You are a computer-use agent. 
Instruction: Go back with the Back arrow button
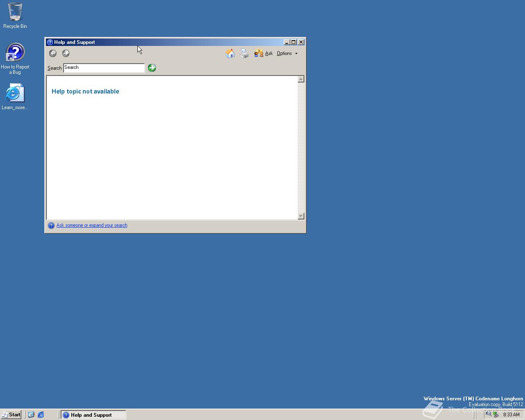pos(53,53)
